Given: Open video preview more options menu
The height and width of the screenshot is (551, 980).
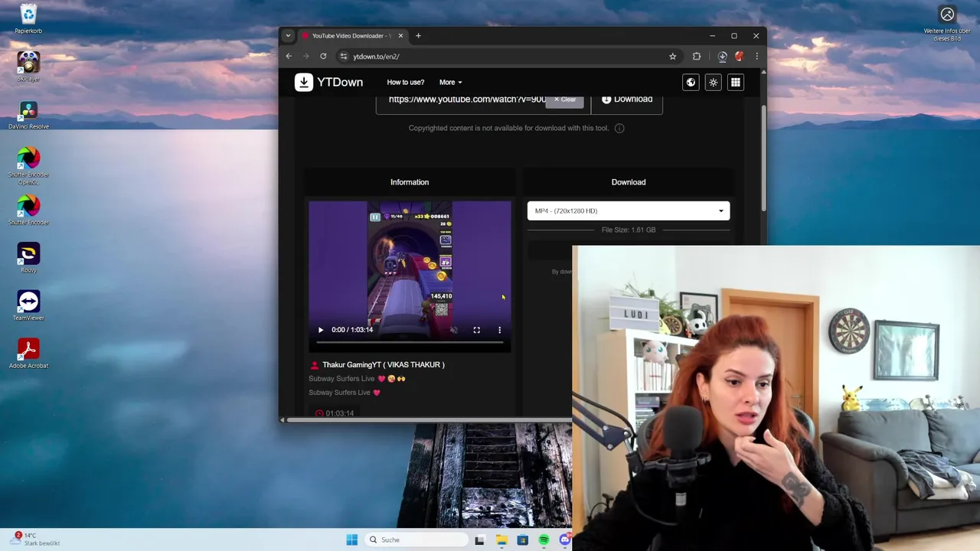Looking at the screenshot, I should click(499, 330).
